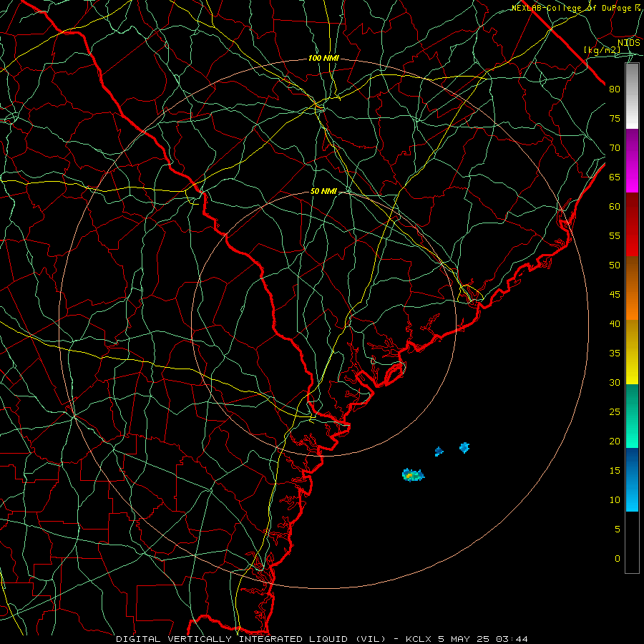Click the KCLX radar site identifier
Image resolution: width=644 pixels, height=644 pixels.
point(419,639)
